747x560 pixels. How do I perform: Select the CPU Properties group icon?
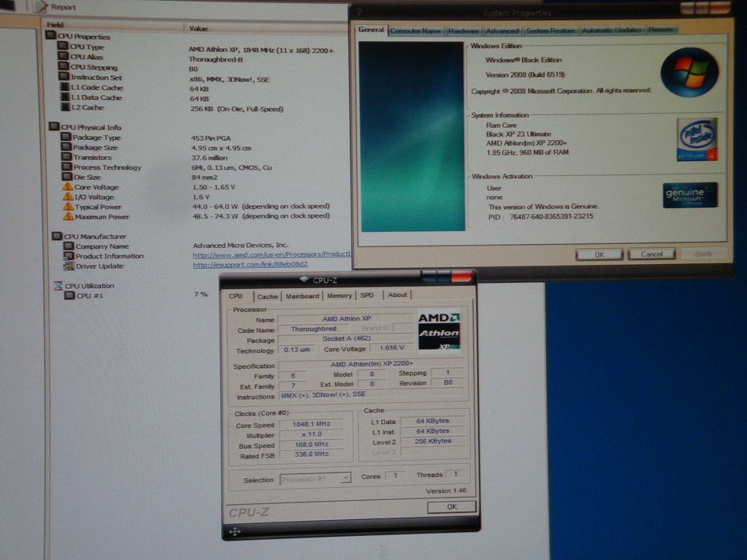[50, 35]
